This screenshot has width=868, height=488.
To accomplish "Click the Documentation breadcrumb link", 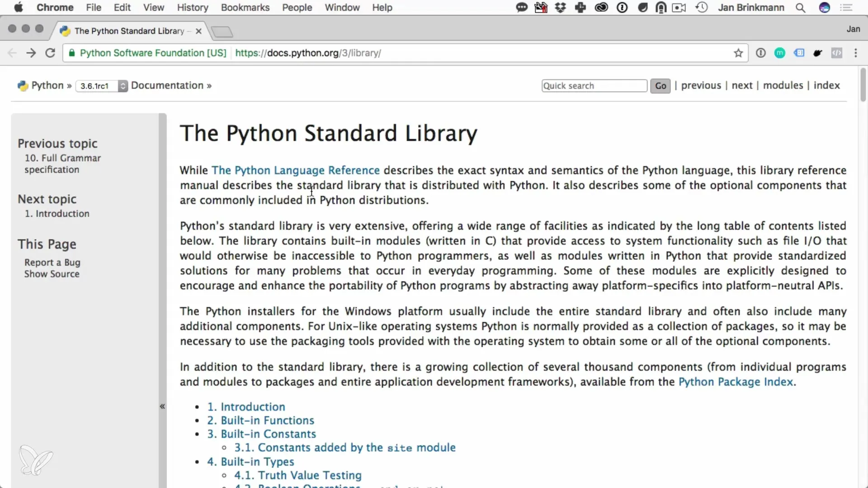I will (167, 85).
